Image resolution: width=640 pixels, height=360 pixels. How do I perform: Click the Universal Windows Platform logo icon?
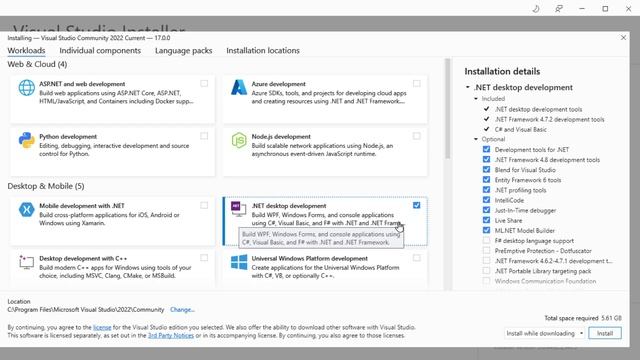(239, 262)
